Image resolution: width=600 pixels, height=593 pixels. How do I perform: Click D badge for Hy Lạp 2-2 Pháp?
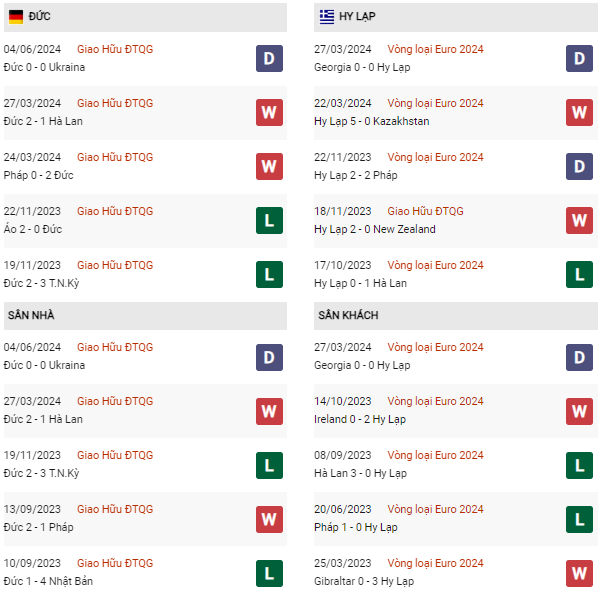579,166
